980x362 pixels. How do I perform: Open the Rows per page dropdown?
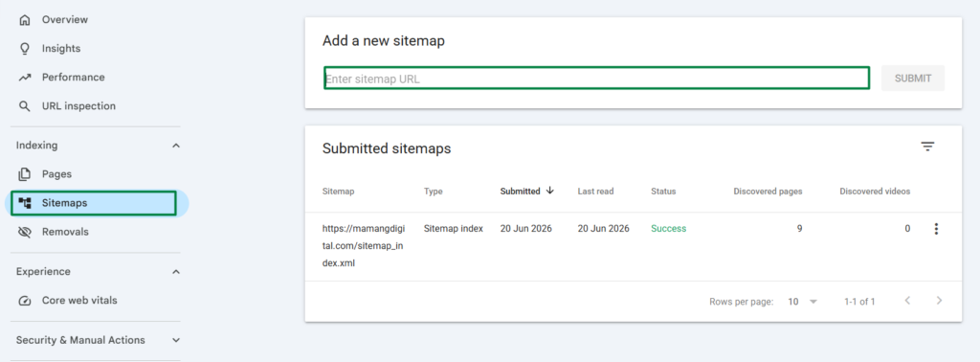803,302
